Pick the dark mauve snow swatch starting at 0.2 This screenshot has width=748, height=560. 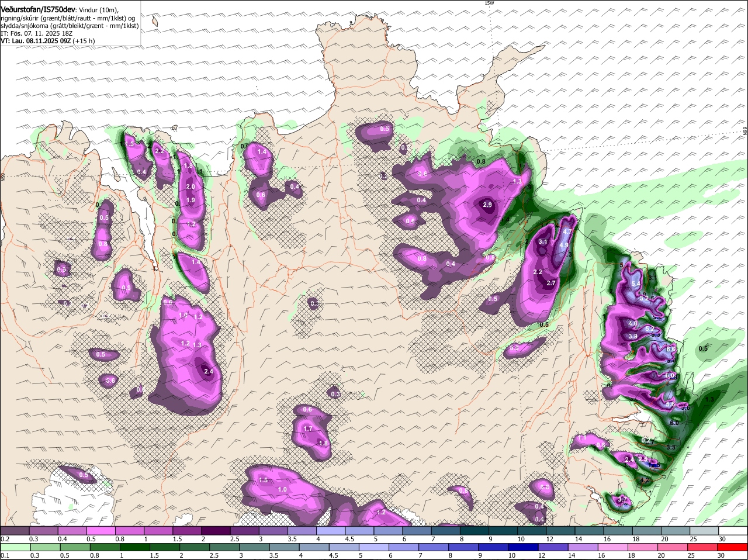15,530
